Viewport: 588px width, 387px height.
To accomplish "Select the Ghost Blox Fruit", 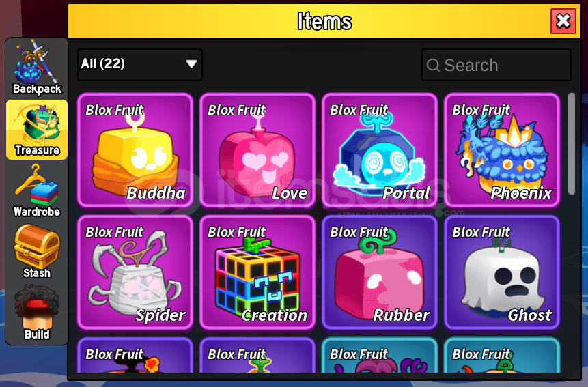I will point(502,272).
